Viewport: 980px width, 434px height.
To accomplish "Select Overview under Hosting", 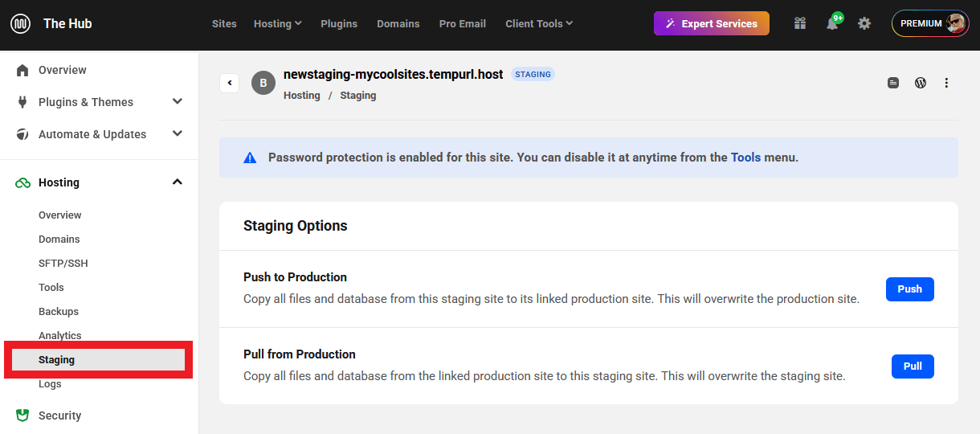I will 60,215.
